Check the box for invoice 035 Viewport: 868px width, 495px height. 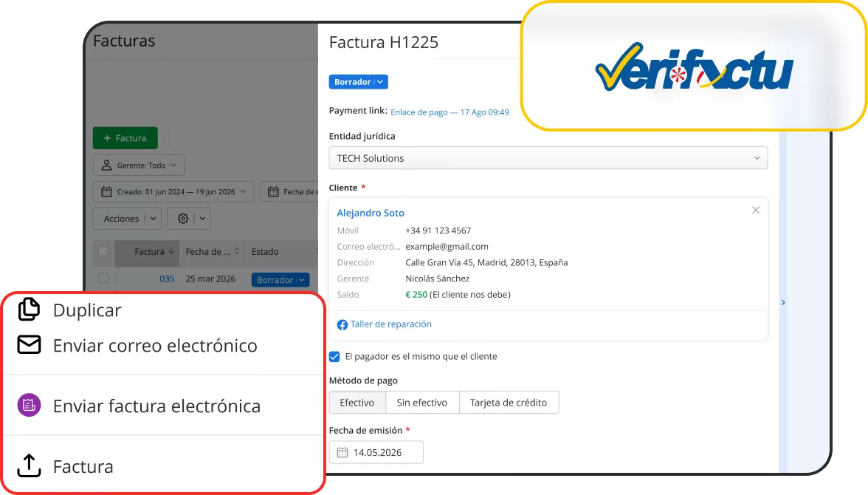tap(103, 279)
